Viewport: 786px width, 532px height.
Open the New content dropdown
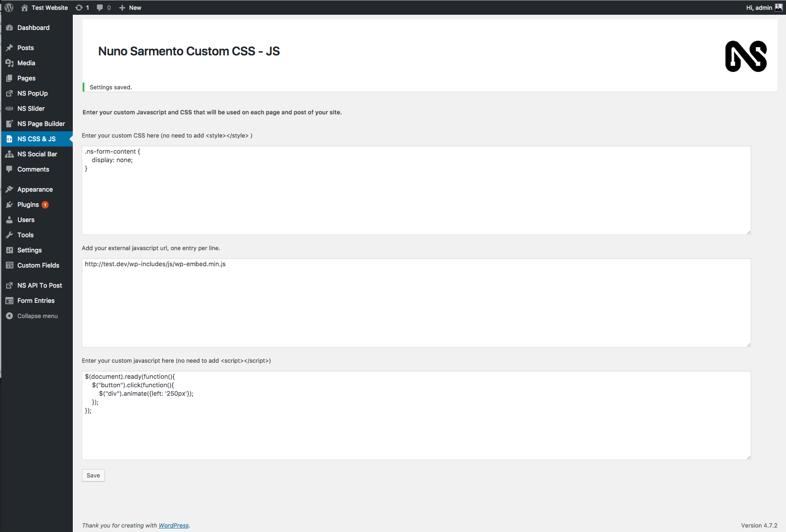[130, 8]
